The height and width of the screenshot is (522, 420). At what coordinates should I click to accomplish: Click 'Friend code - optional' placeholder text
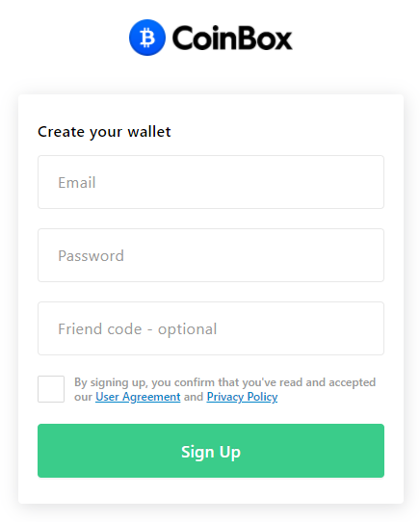(138, 329)
